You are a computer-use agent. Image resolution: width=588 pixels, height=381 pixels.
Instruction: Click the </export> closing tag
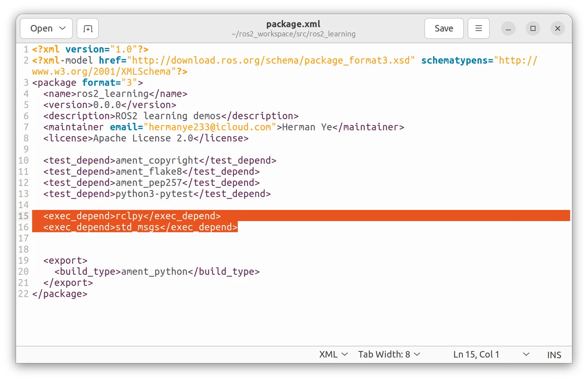(68, 283)
